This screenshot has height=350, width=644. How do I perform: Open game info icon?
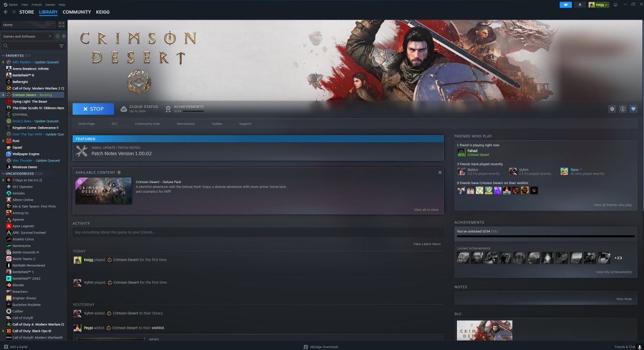(623, 109)
